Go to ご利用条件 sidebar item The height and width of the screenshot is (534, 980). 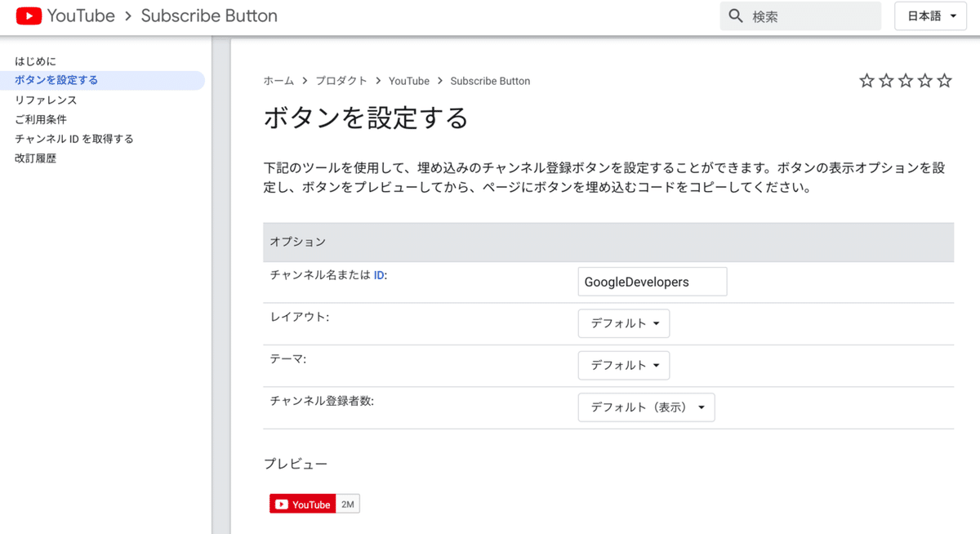tap(41, 120)
